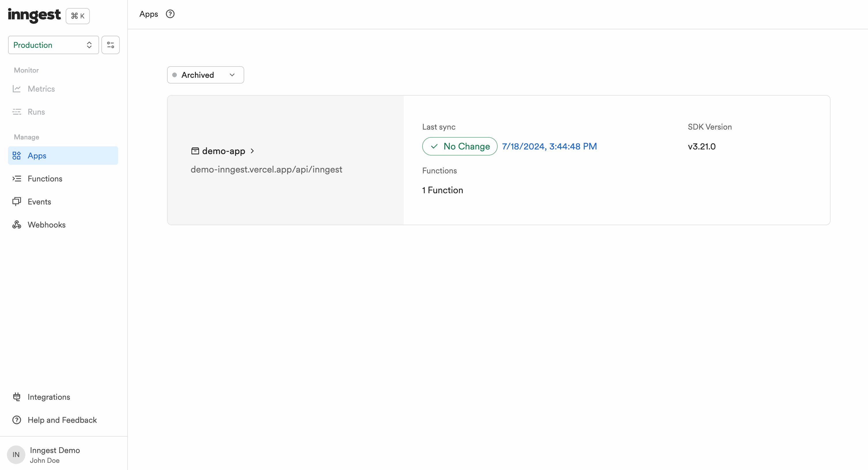Go to the Functions page
Screen dimensions: 868x470
point(45,179)
